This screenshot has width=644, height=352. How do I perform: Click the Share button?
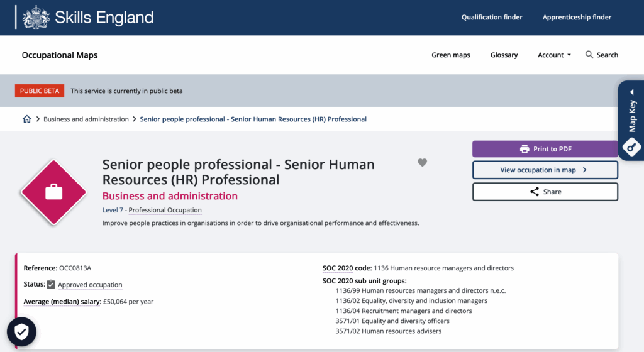(x=545, y=192)
